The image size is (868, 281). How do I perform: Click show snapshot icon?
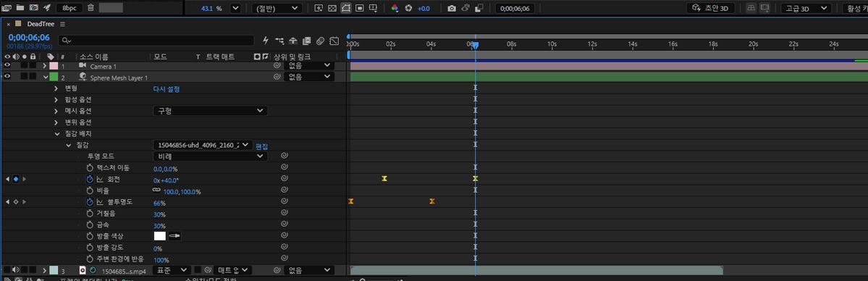(x=465, y=8)
